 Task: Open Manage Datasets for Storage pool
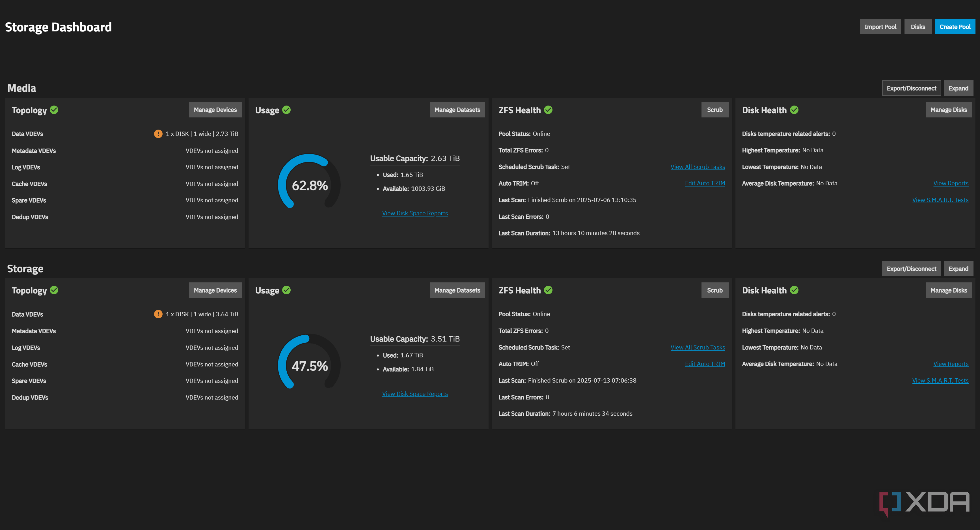457,290
